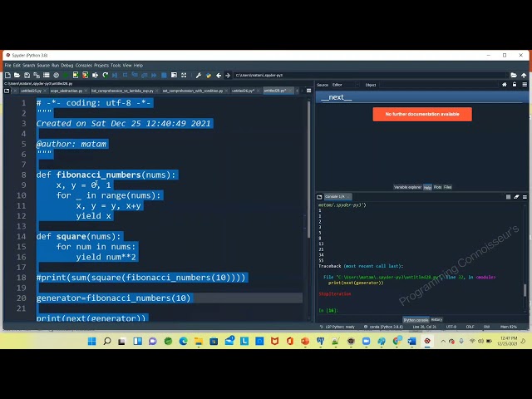This screenshot has height=399, width=532.
Task: Expand the Source dropdown set to Editor
Action: click(x=345, y=85)
